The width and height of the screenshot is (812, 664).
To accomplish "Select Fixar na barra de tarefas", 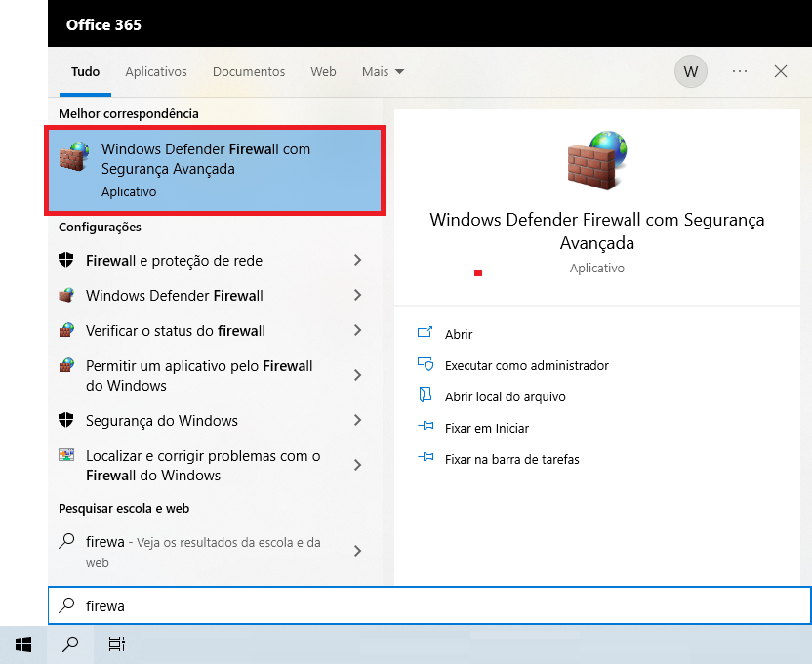I will click(x=511, y=459).
